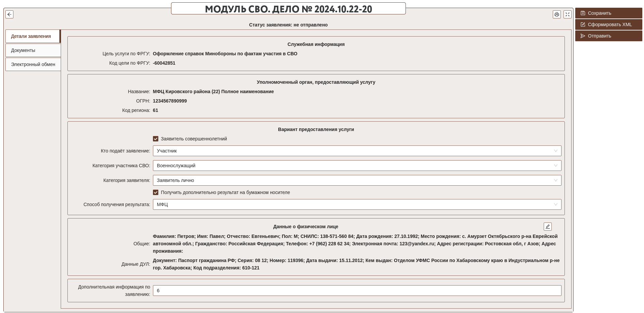Toggle fullscreen with the expand icon

point(568,14)
